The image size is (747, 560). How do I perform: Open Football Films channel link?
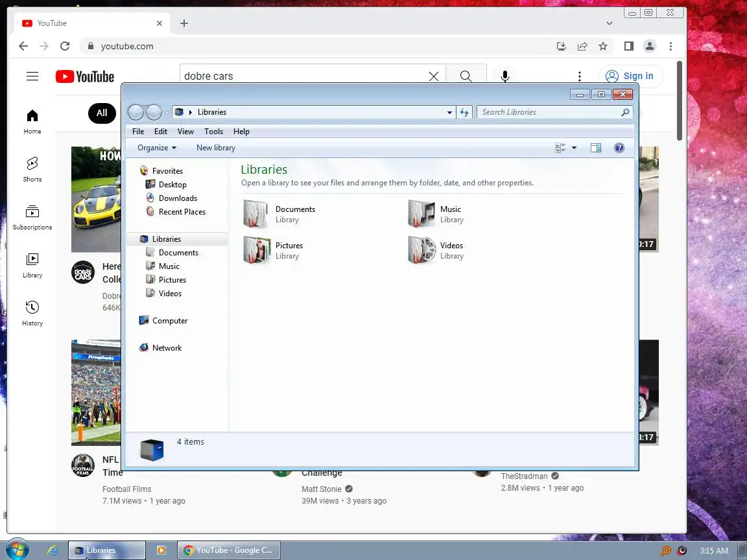(x=126, y=489)
